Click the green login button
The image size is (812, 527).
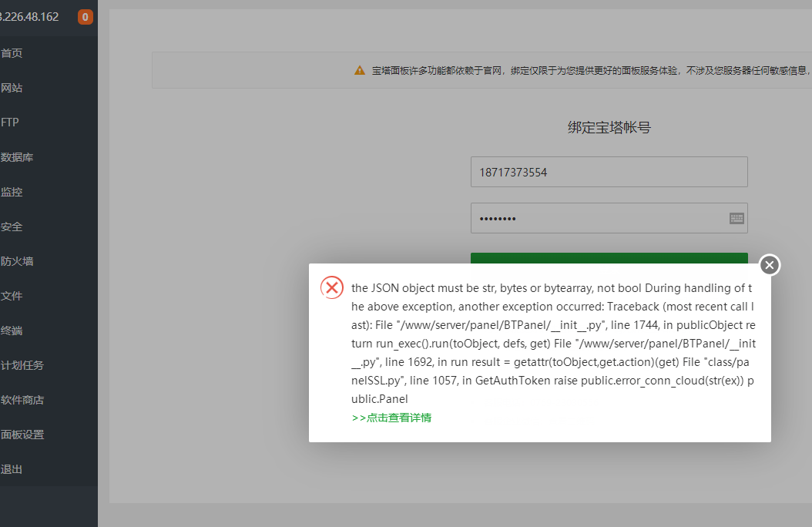point(609,258)
